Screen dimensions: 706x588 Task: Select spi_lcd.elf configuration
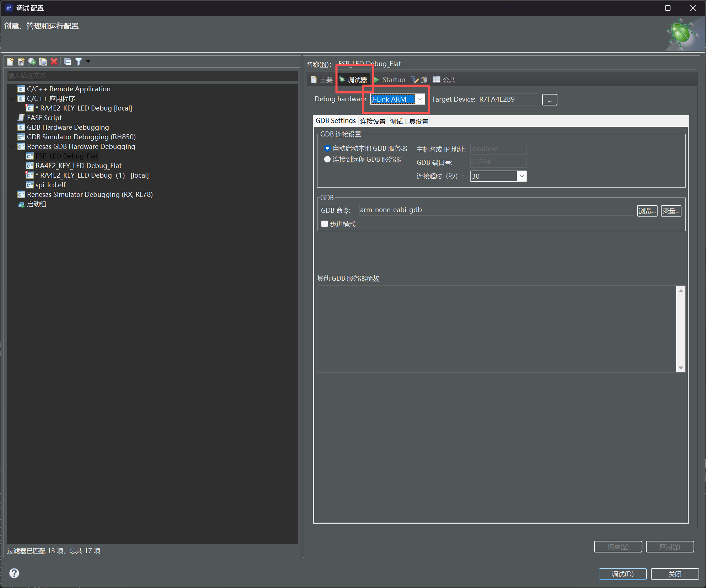point(50,185)
